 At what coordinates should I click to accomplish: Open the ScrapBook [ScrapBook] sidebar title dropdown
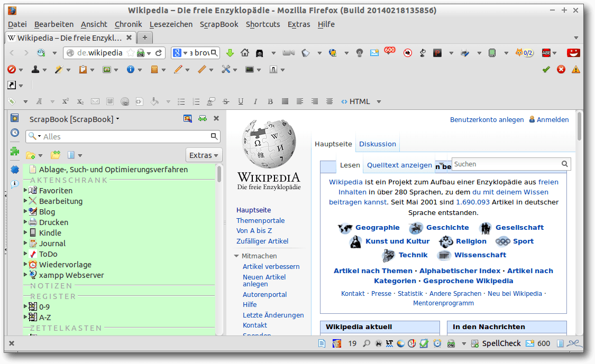click(75, 119)
